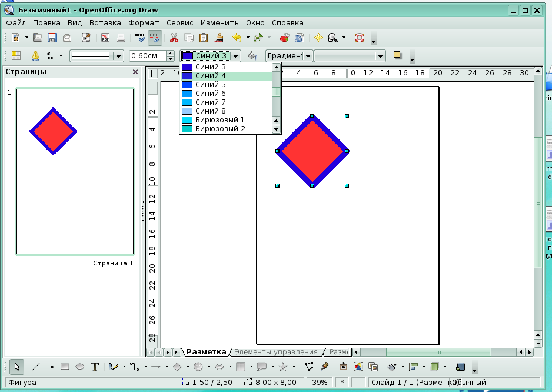Choose Синий 6 from color list
Screen dimensions: 552x392
(211, 94)
